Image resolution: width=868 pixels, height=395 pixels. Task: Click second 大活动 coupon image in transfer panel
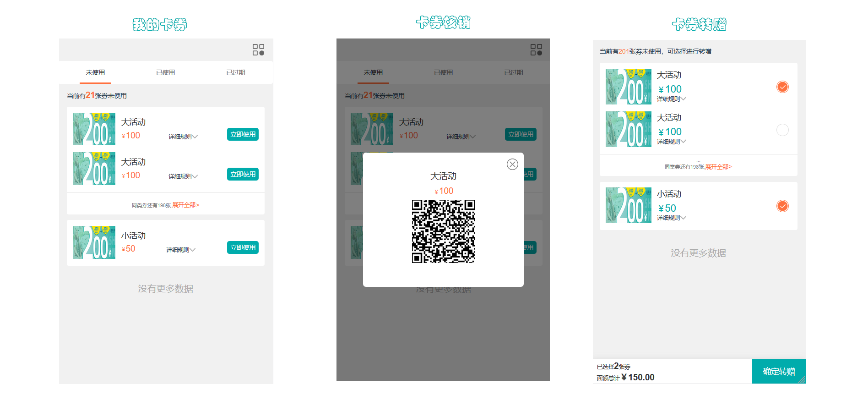click(628, 129)
